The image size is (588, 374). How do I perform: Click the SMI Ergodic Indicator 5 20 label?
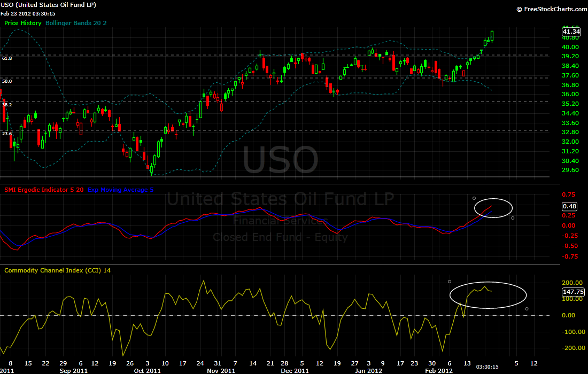44,190
